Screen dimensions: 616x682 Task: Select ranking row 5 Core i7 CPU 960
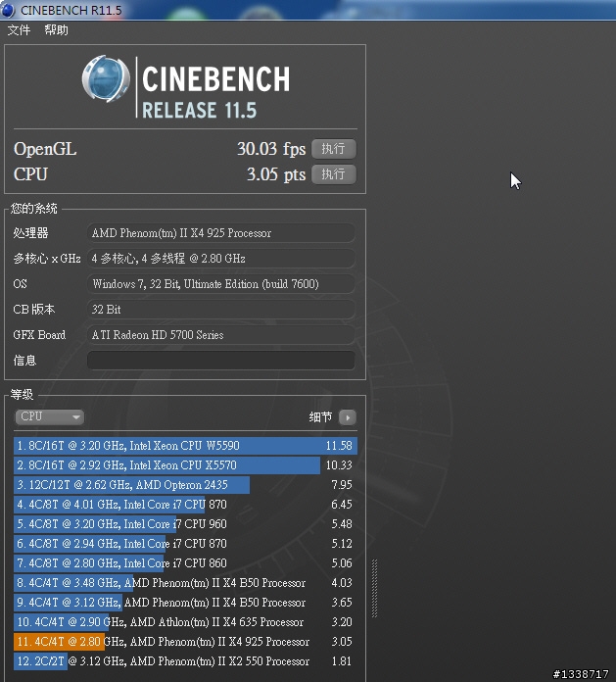185,524
